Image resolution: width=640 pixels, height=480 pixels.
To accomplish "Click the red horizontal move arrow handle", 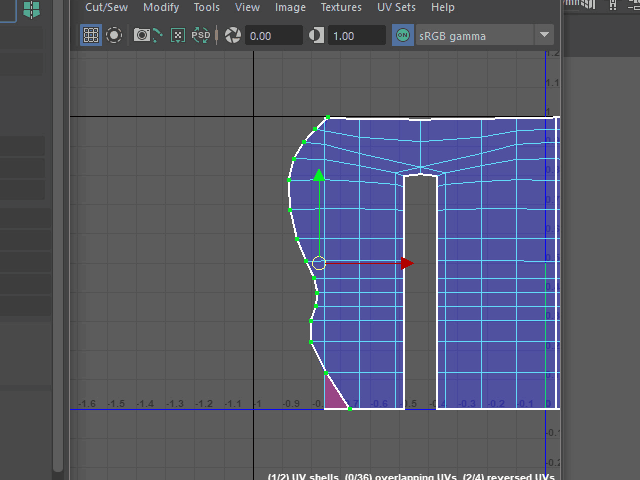I will coord(407,263).
